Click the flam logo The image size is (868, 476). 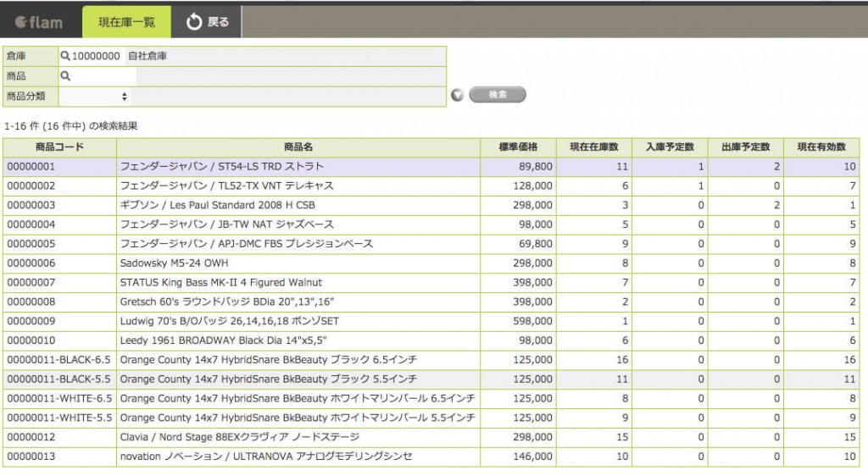(39, 22)
